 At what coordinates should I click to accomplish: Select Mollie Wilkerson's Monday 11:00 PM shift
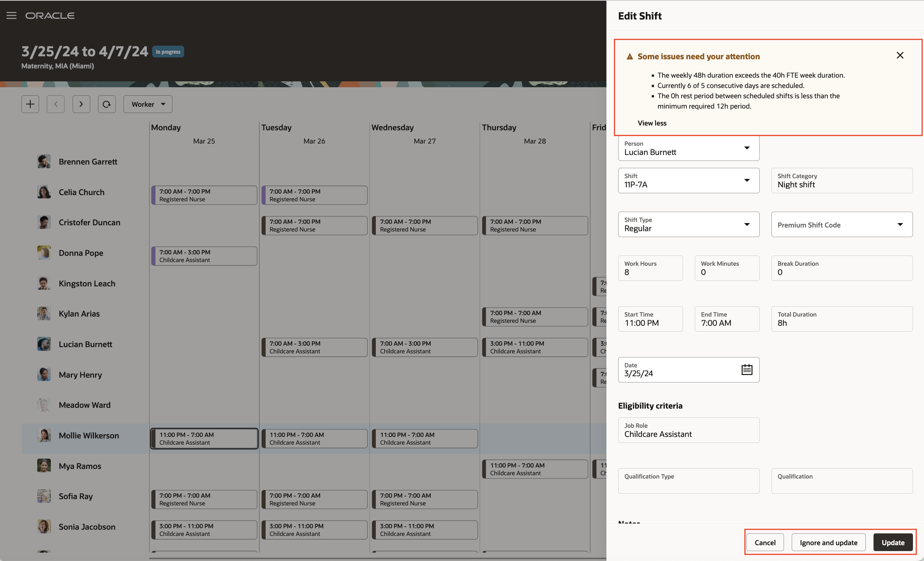[204, 438]
